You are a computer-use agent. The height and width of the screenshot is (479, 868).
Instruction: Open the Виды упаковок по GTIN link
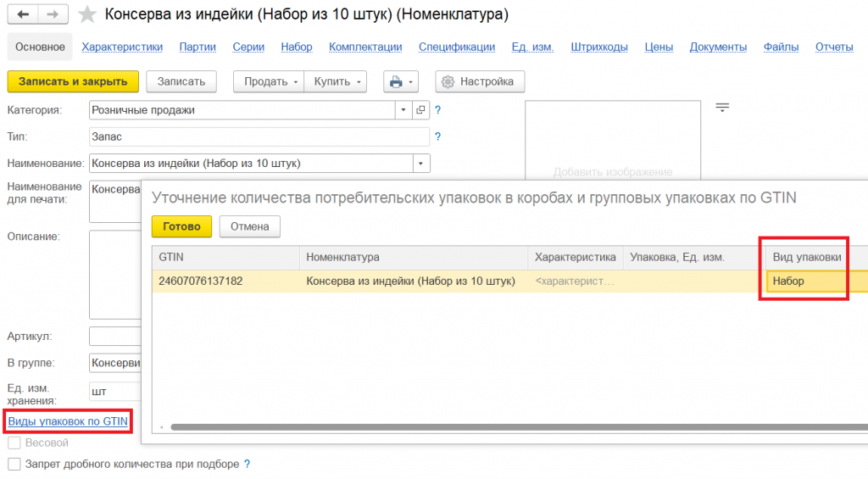(x=68, y=421)
